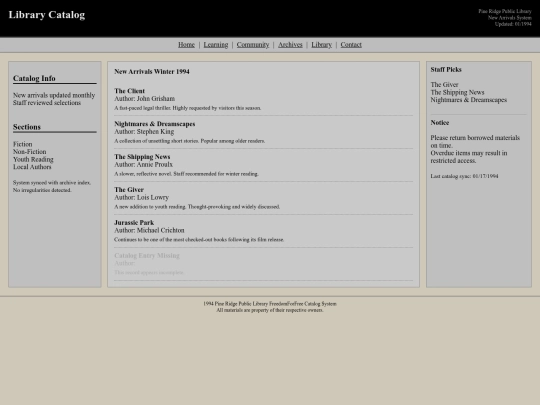Click New Arrivals Winter 1994 heading
This screenshot has height=405, width=540.
(152, 72)
